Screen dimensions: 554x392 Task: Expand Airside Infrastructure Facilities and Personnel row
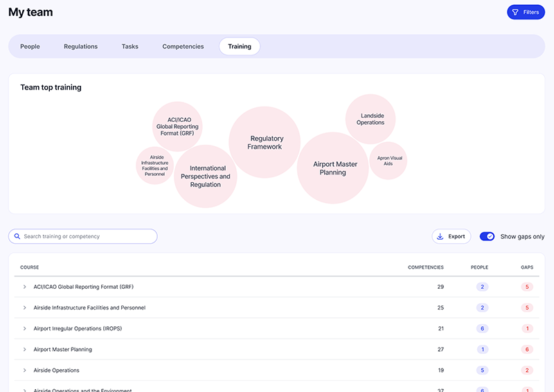click(x=24, y=308)
